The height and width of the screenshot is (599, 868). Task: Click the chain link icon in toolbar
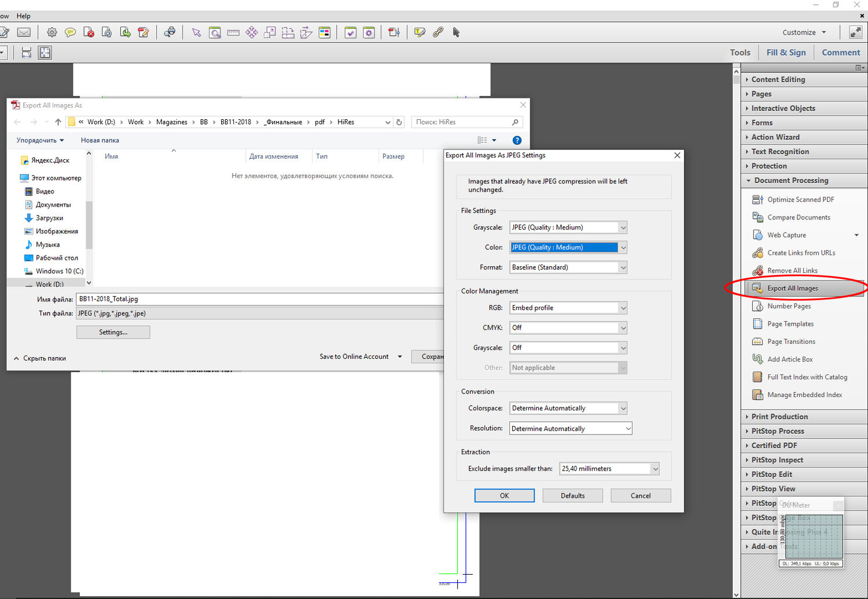(438, 32)
